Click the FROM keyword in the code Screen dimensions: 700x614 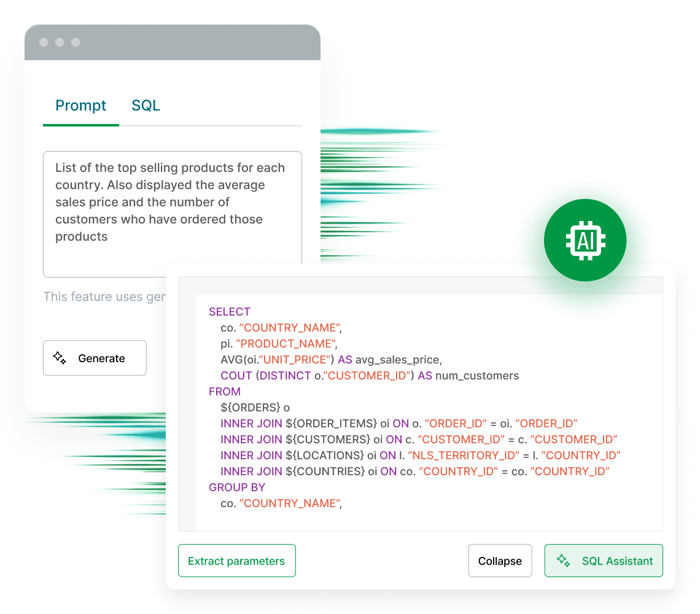[x=225, y=392]
